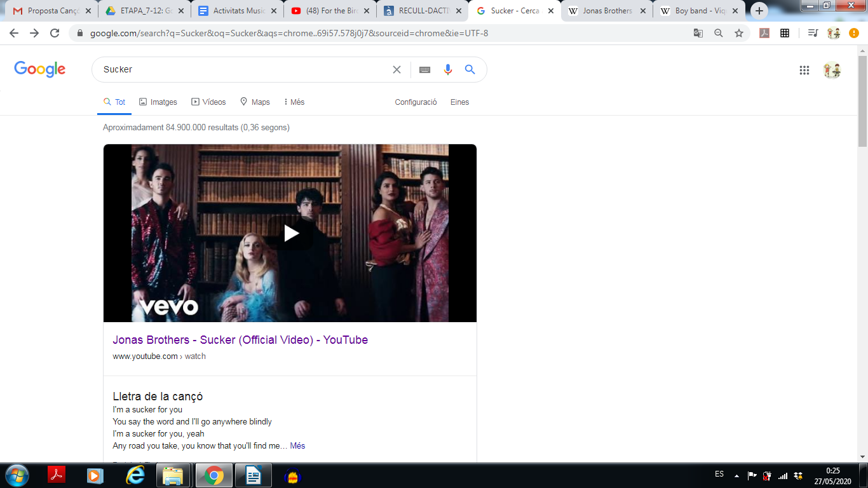The width and height of the screenshot is (868, 488).
Task: Switch to the Activitats Music Docs tab
Action: pyautogui.click(x=237, y=11)
